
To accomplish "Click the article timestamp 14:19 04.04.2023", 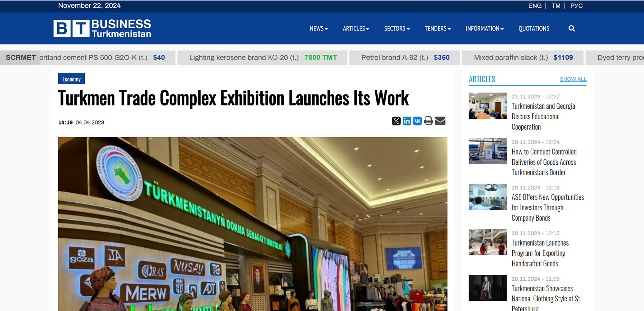I will click(x=81, y=123).
